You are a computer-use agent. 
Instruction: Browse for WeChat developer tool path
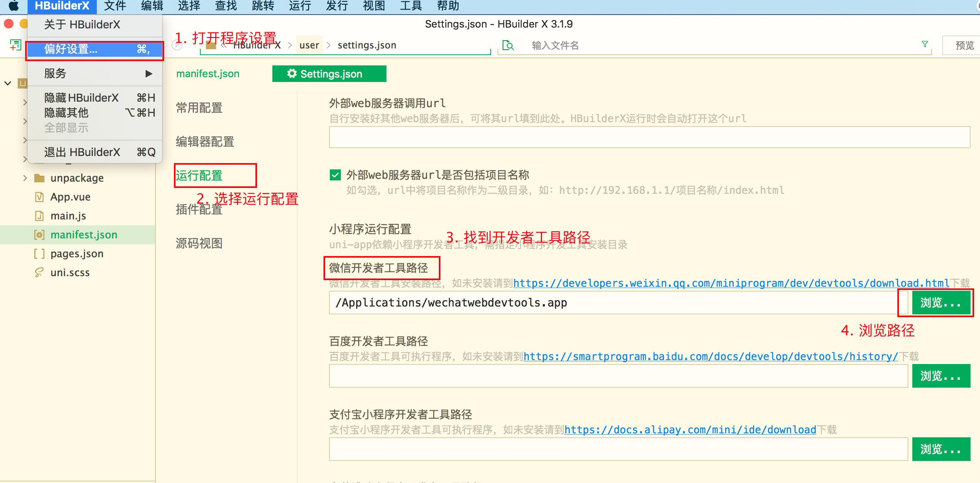(941, 303)
